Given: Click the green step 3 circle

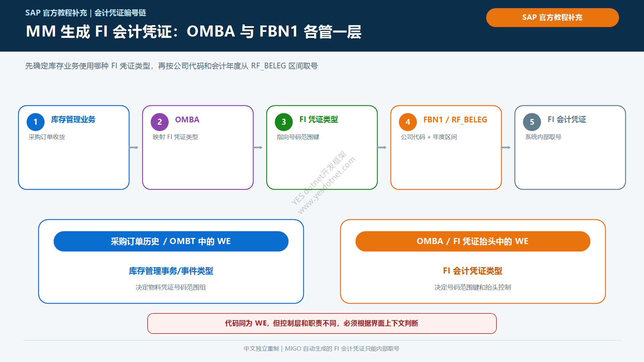Looking at the screenshot, I should [284, 122].
